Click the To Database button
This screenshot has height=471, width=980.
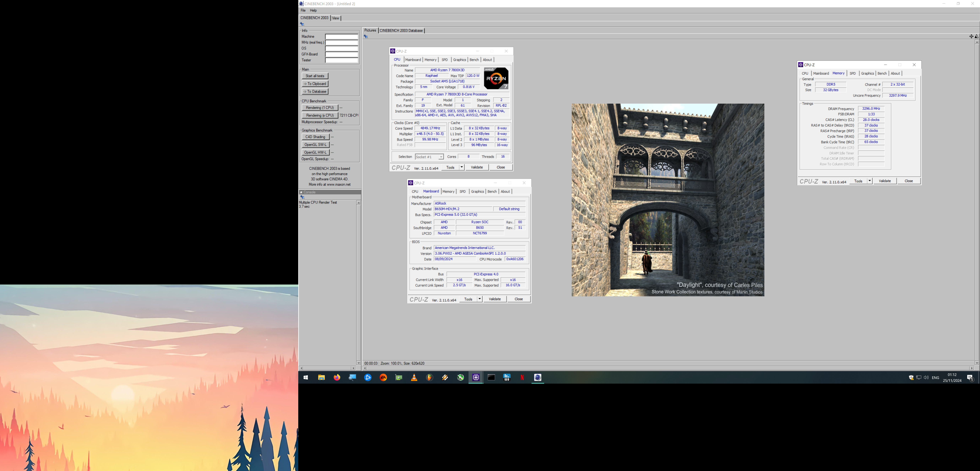click(x=315, y=92)
